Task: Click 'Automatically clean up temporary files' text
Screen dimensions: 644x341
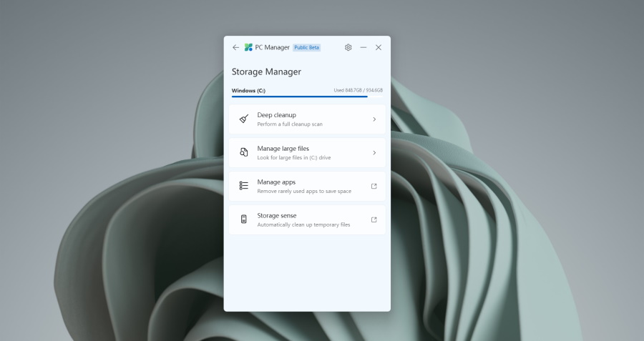Action: [303, 225]
